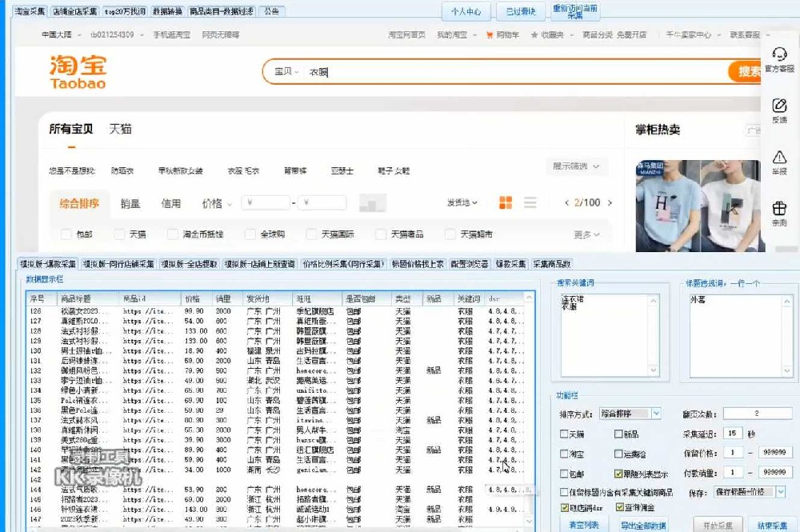Expand 更多 filter options
800x532 pixels.
[586, 234]
